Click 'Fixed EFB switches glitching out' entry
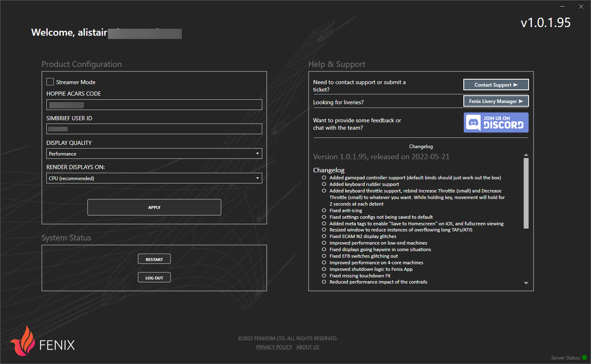This screenshot has width=591, height=364. point(364,256)
